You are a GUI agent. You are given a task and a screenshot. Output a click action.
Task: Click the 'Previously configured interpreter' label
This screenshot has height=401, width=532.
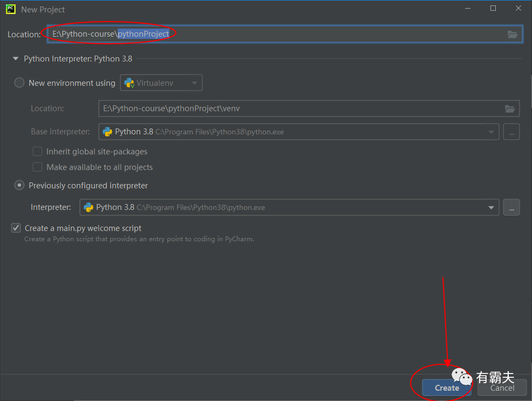point(88,186)
